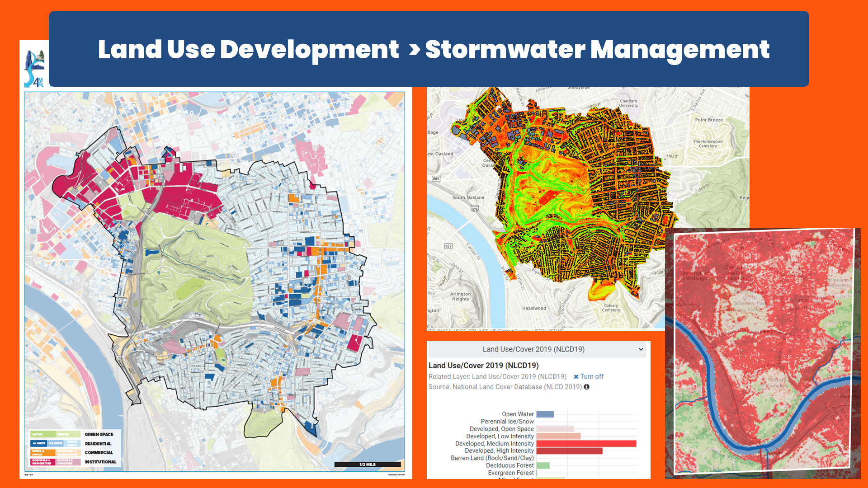Click the Open Water chart bar
This screenshot has width=868, height=488.
(545, 414)
